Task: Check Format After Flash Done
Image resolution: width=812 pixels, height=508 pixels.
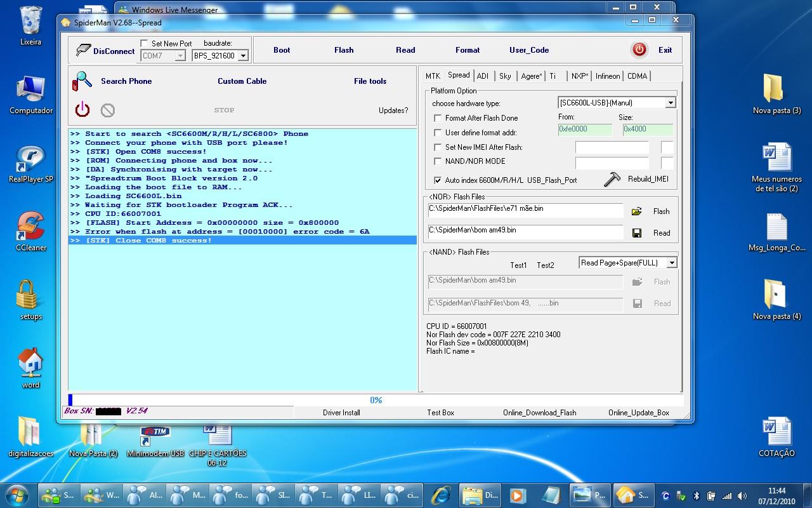Action: tap(438, 118)
